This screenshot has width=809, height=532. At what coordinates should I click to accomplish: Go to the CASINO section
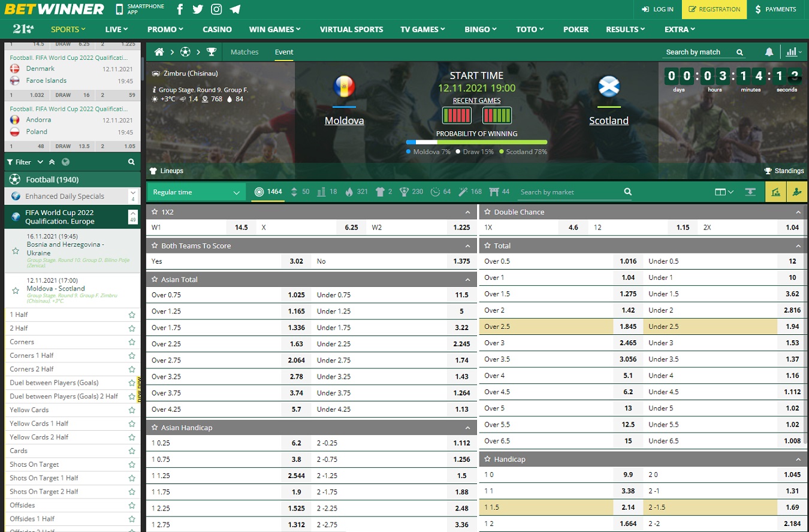click(x=217, y=29)
